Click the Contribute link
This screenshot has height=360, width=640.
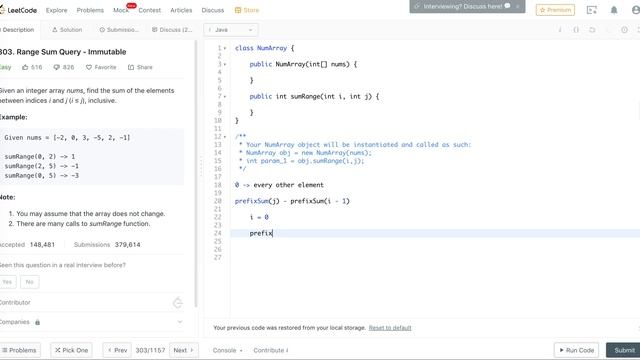tap(271, 350)
